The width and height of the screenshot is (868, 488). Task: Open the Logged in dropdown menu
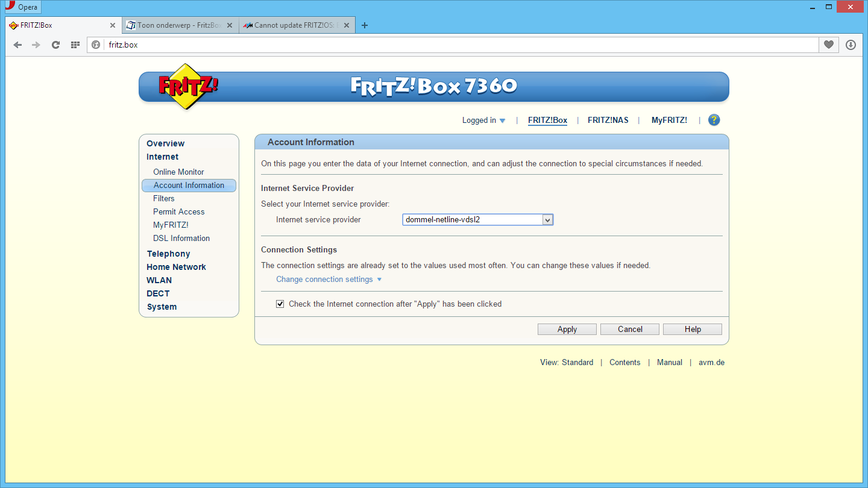tap(483, 120)
